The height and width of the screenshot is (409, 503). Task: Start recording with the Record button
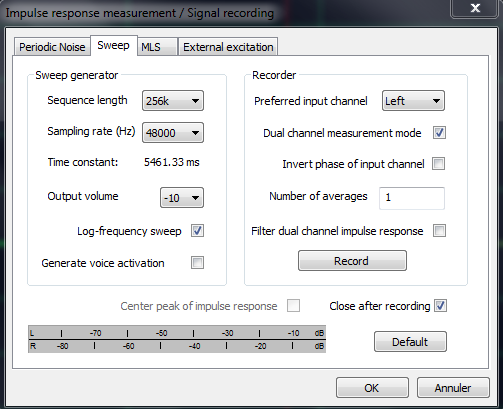(x=352, y=261)
